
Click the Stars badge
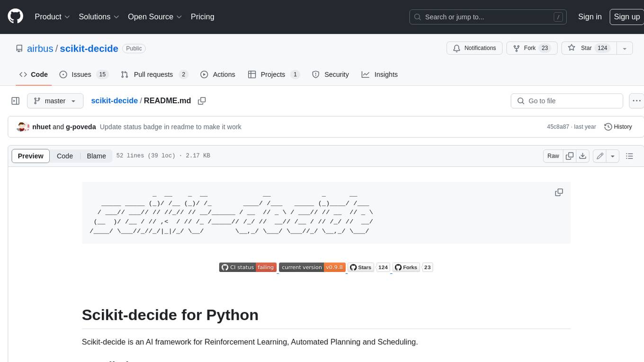361,267
